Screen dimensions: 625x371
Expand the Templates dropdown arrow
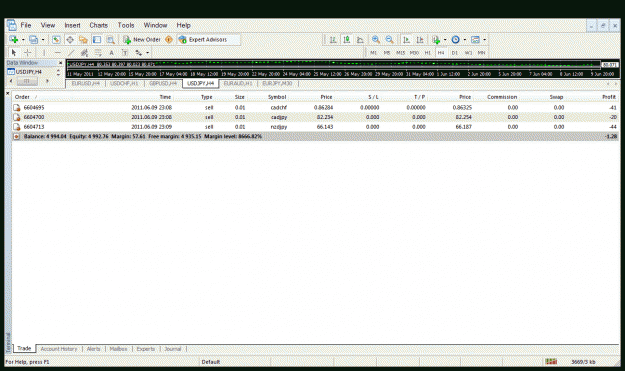pos(485,40)
